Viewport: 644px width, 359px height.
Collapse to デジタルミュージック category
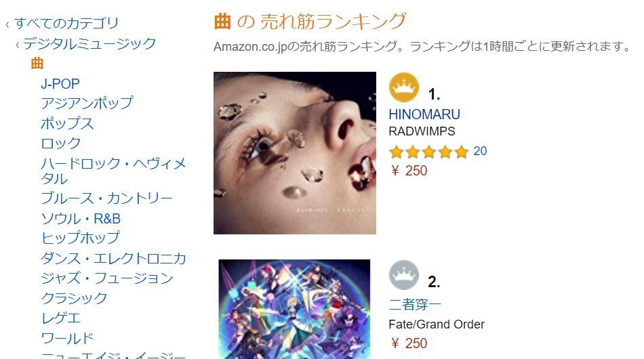tap(89, 43)
